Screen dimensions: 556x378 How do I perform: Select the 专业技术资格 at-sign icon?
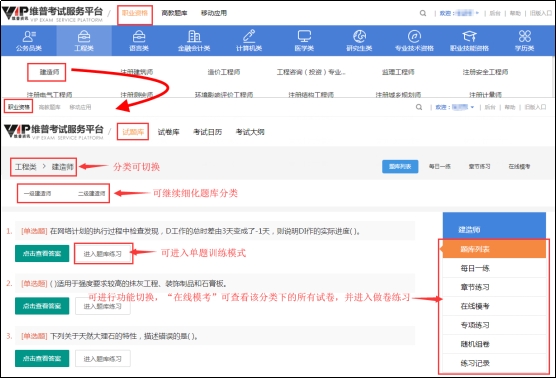click(x=414, y=36)
